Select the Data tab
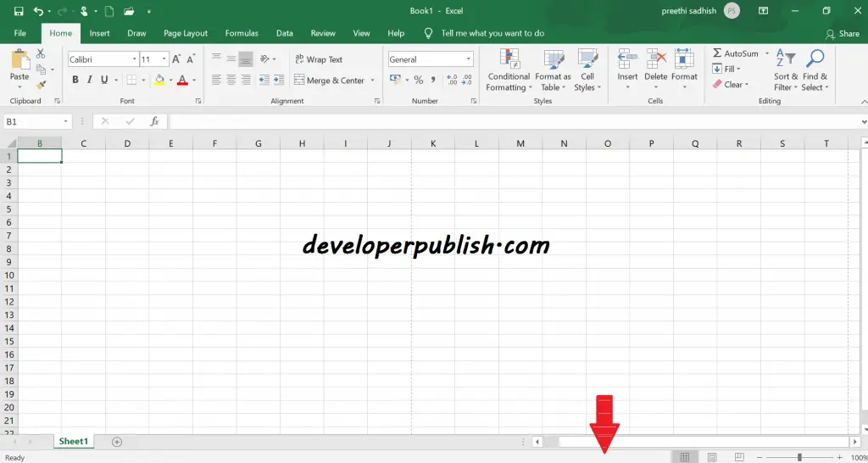The image size is (868, 463). coord(285,33)
